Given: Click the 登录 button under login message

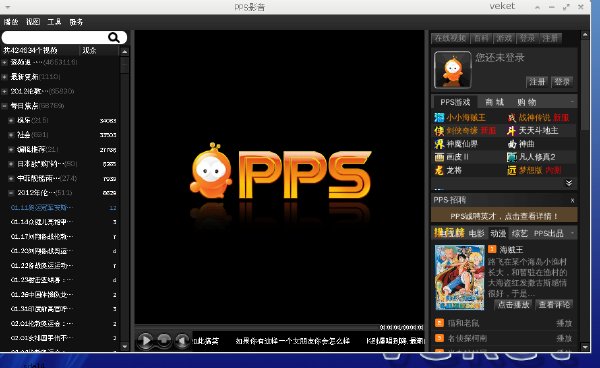Looking at the screenshot, I should [562, 81].
